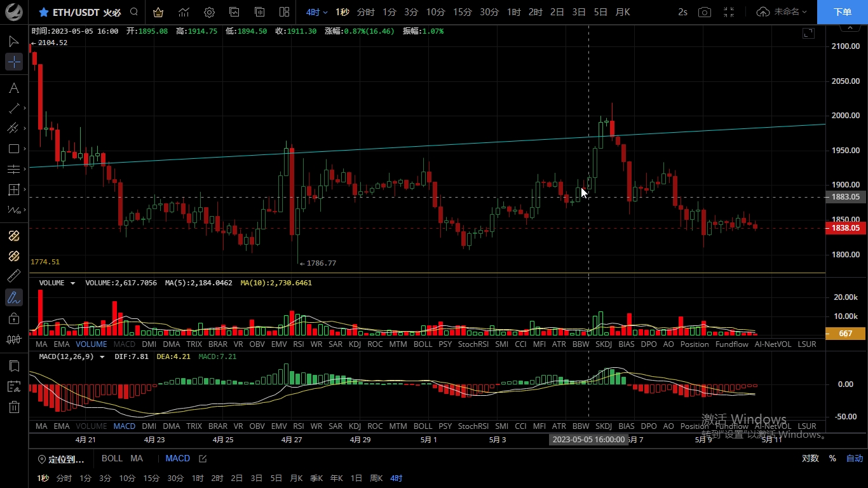This screenshot has height=488, width=868.
Task: Toggle the lock drawings icon
Action: click(x=14, y=318)
